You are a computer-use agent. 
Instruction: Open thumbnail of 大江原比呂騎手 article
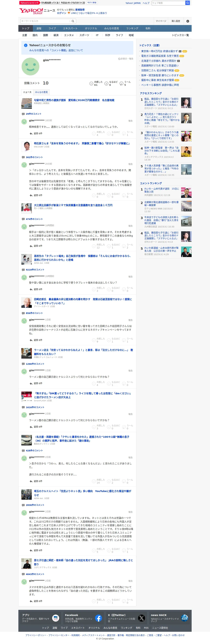[26, 209]
